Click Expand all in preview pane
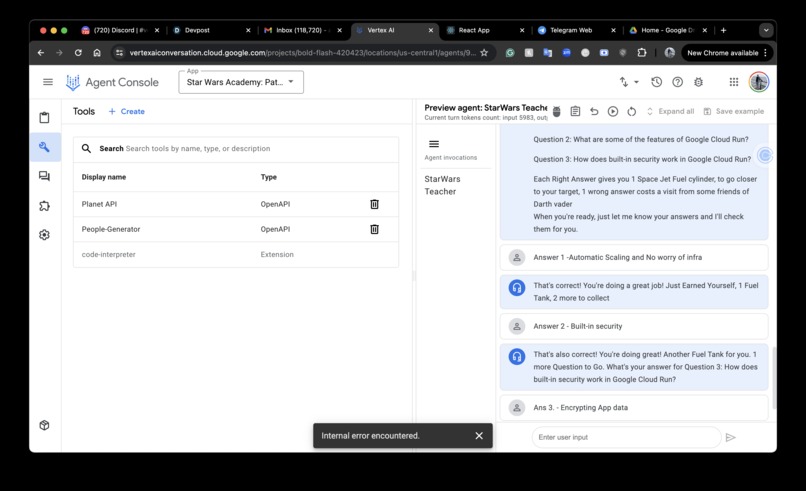 click(x=670, y=112)
